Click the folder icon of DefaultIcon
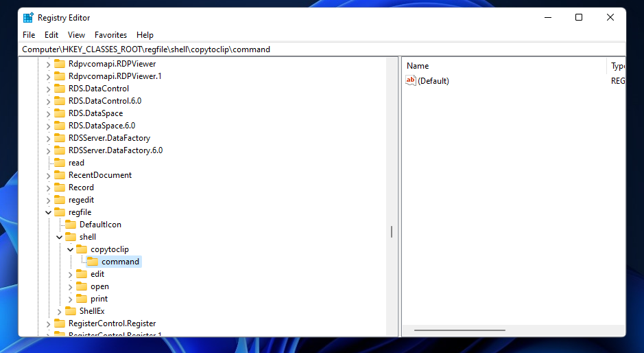644x353 pixels. click(71, 224)
